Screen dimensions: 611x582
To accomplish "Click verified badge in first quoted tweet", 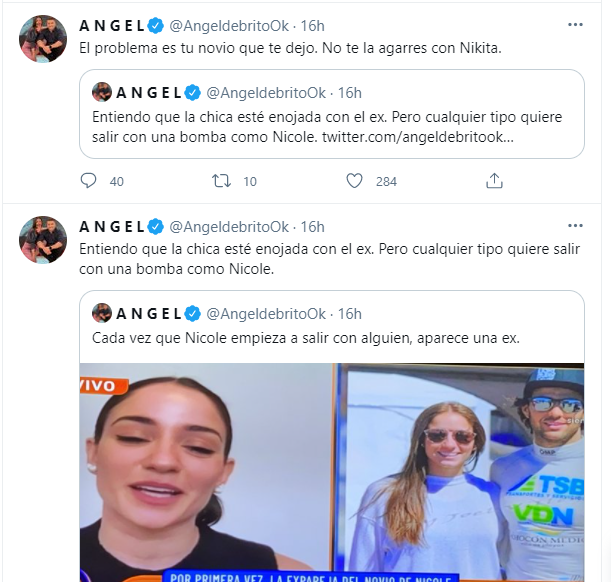I will [192, 93].
